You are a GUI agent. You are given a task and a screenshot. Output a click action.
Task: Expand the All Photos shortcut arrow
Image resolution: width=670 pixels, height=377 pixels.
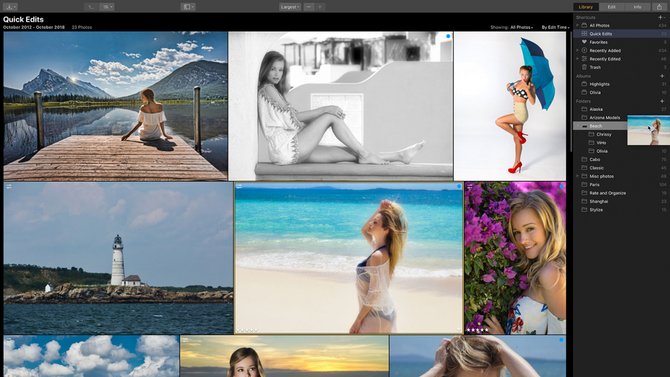tap(578, 25)
